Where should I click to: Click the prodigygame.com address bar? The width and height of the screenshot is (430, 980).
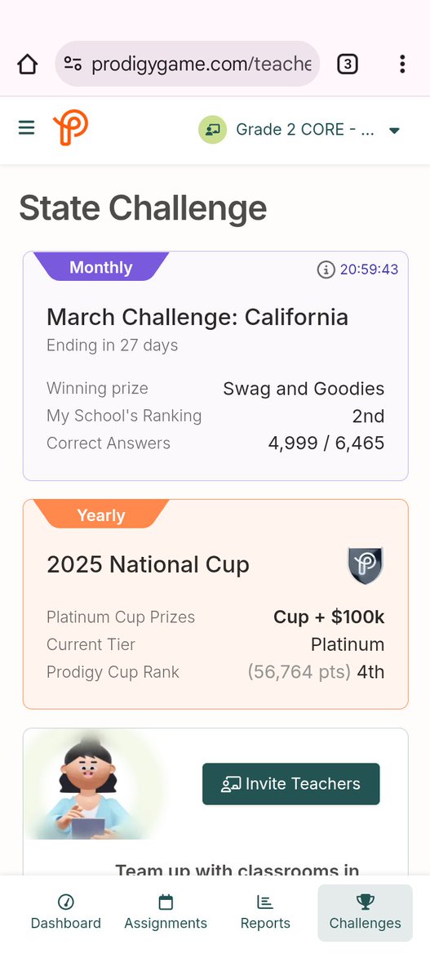tap(188, 64)
